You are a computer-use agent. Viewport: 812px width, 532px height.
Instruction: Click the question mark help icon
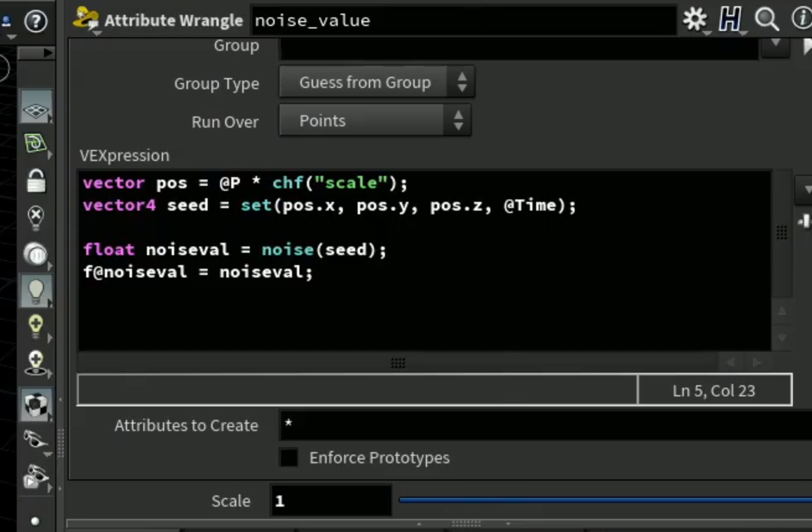36,22
